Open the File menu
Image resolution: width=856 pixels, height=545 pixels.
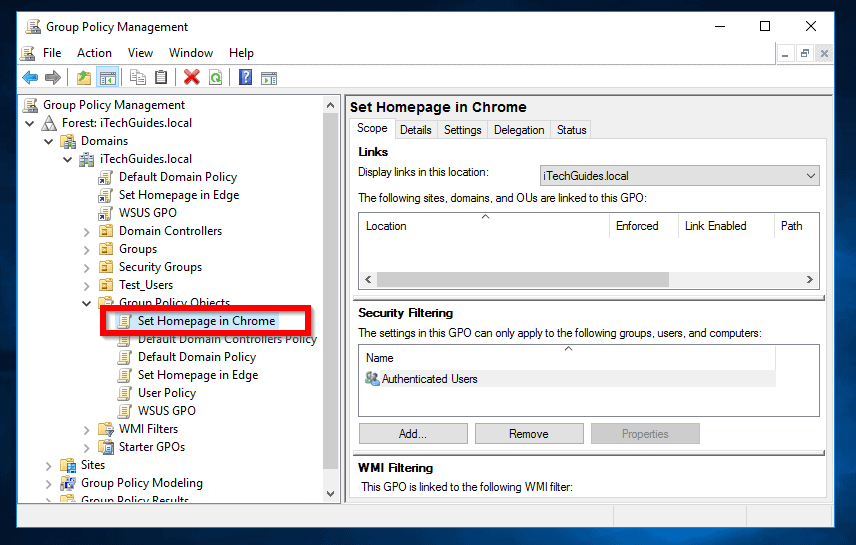click(x=52, y=53)
